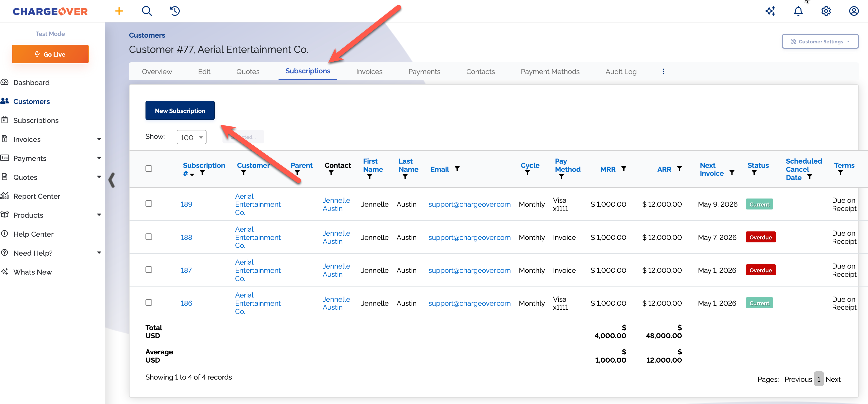This screenshot has width=868, height=404.
Task: Check the box for subscription 189
Action: tap(148, 203)
